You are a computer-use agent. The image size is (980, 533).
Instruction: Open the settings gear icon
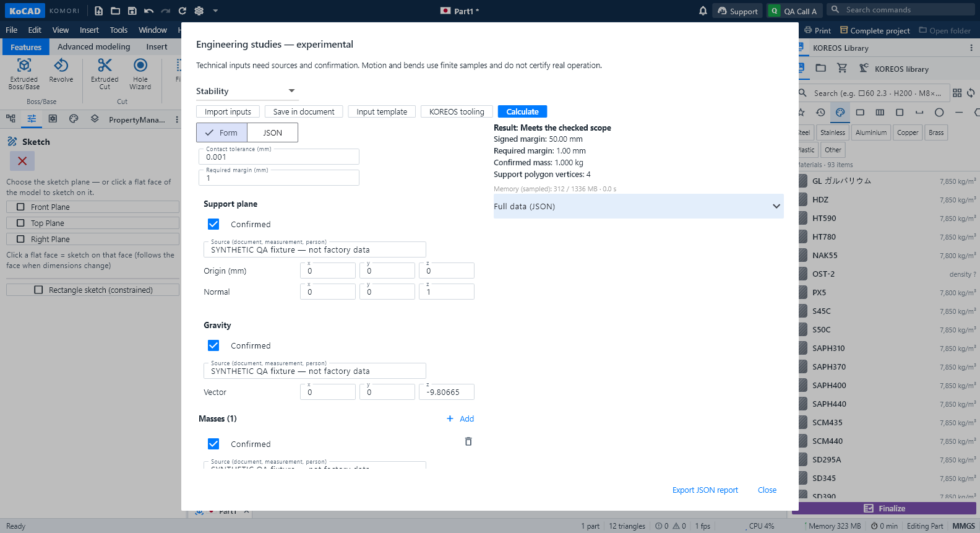click(x=199, y=11)
